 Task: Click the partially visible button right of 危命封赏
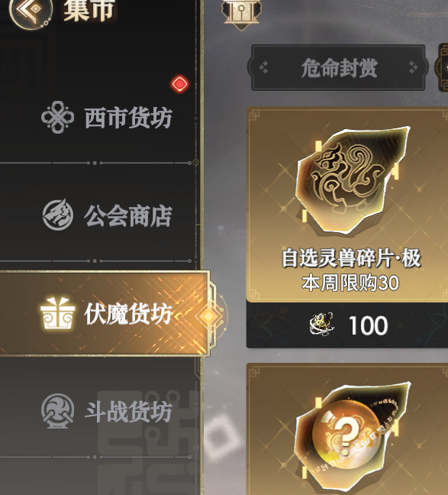[x=441, y=67]
